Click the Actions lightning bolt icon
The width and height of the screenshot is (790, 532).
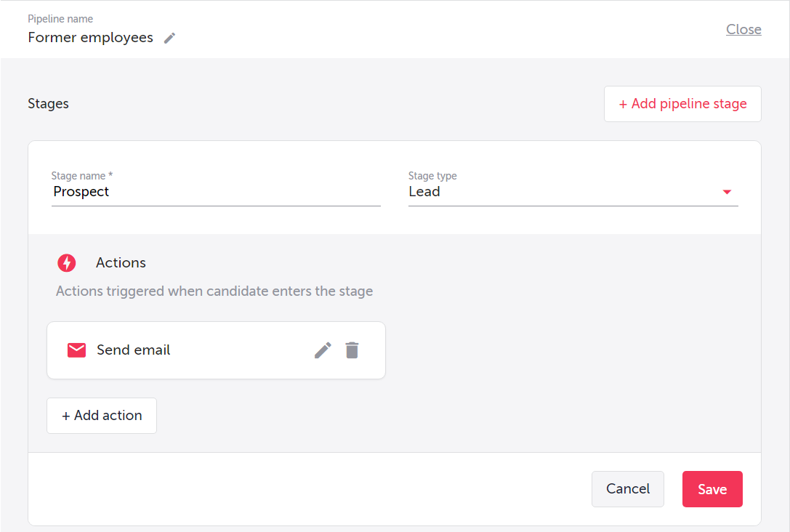point(67,263)
